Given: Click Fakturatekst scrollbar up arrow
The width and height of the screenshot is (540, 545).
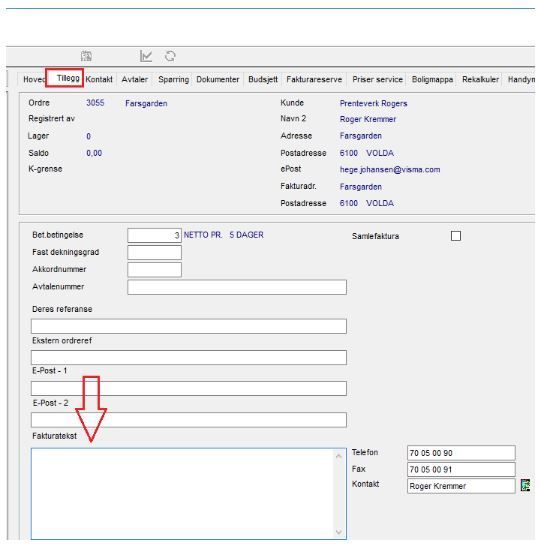Looking at the screenshot, I should click(x=339, y=456).
